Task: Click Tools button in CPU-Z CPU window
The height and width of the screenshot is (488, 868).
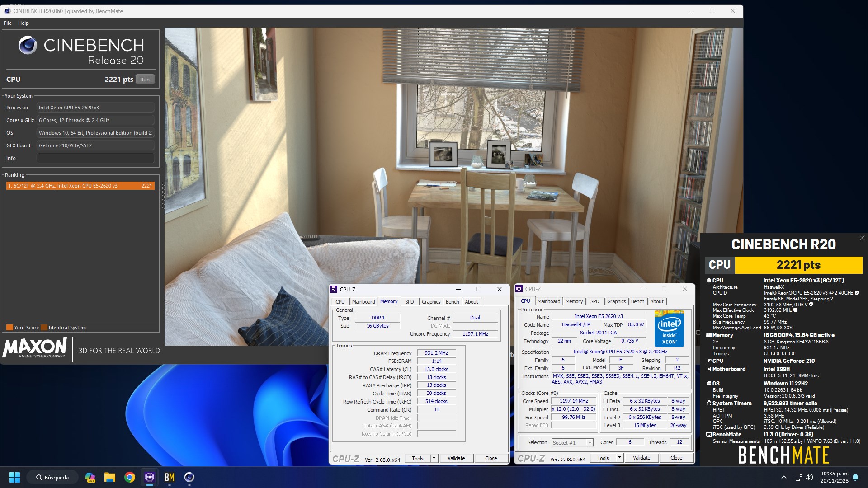Action: tap(603, 458)
